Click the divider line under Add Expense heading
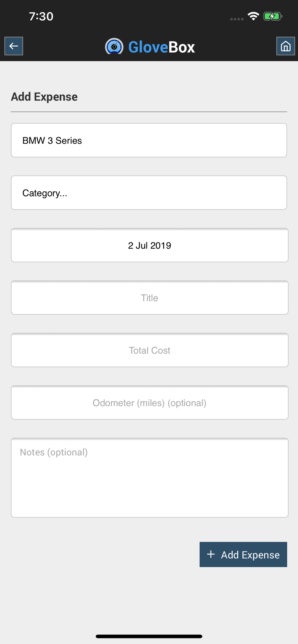298x644 pixels. tap(149, 112)
